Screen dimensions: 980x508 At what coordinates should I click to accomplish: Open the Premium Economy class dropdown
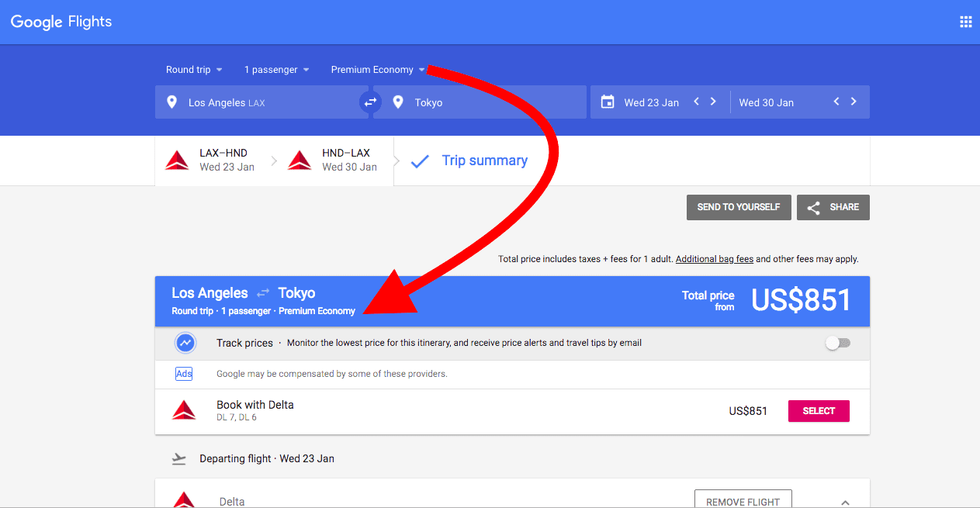click(x=377, y=70)
